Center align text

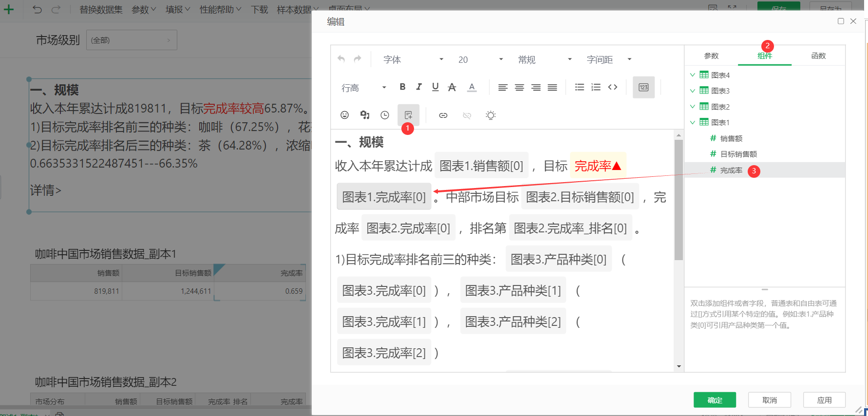coord(520,87)
